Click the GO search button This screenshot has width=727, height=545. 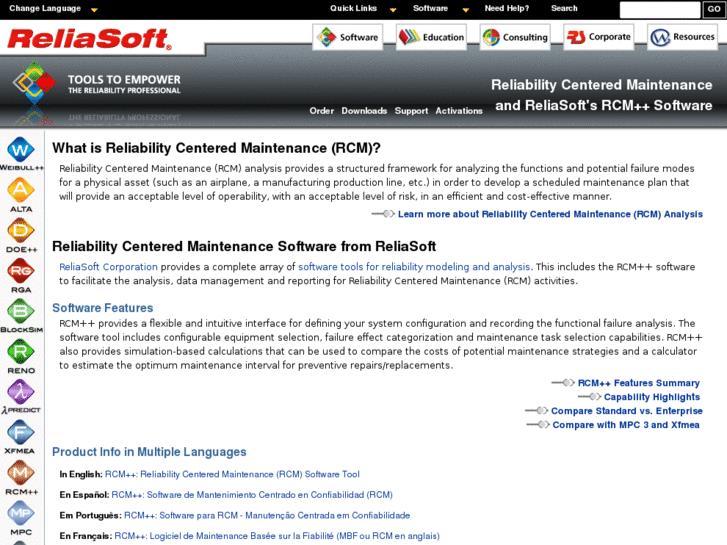(714, 9)
